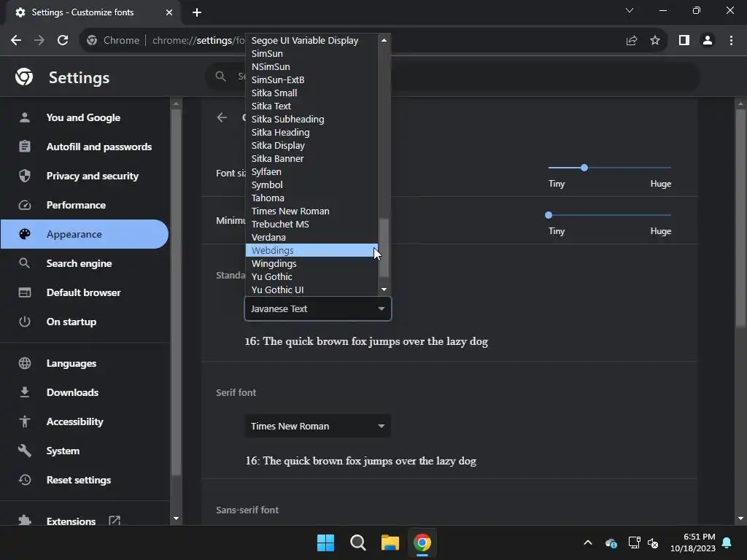This screenshot has width=747, height=560.
Task: Click the notification bell in taskbar
Action: point(727,542)
